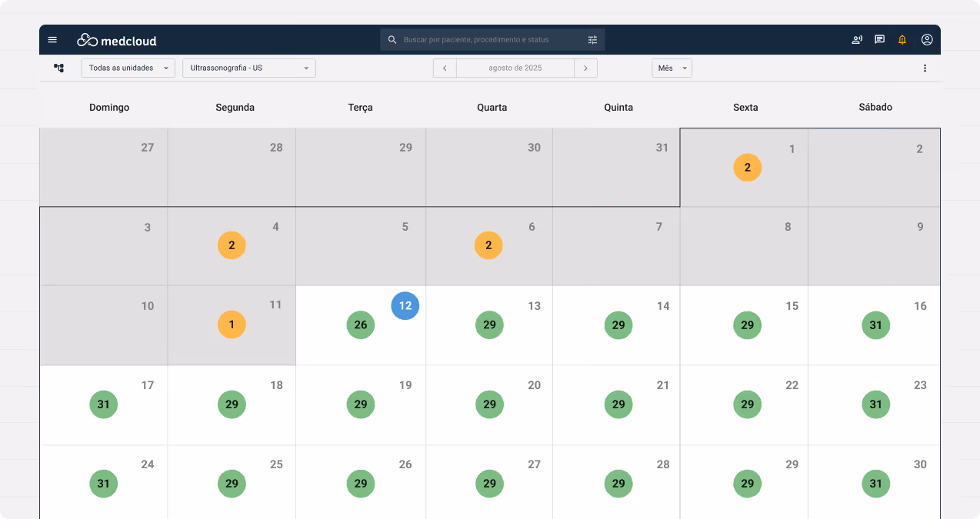Click the medcloud logo
This screenshot has height=519, width=980.
[116, 39]
